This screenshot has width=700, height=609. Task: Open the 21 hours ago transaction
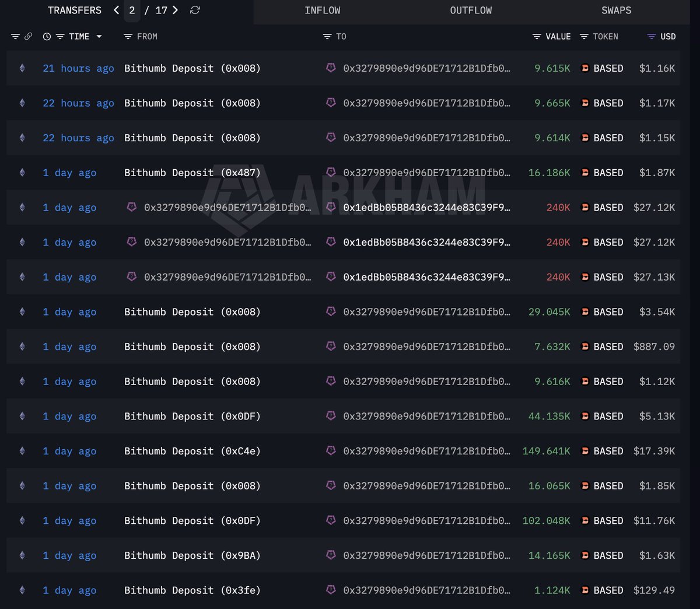tap(78, 68)
